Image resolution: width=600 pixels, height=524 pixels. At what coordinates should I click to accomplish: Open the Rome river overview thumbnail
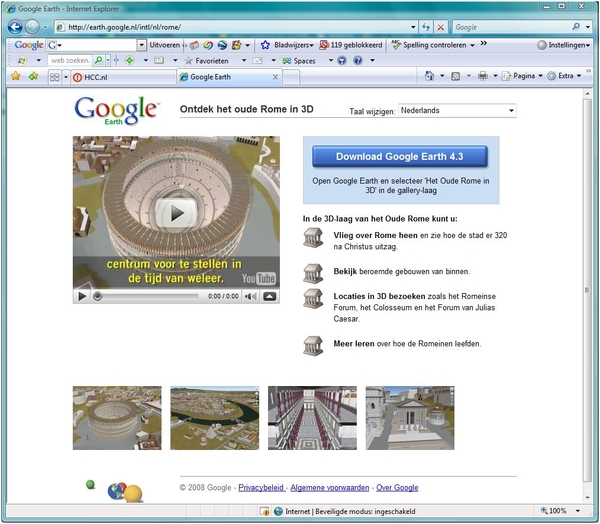(x=215, y=418)
